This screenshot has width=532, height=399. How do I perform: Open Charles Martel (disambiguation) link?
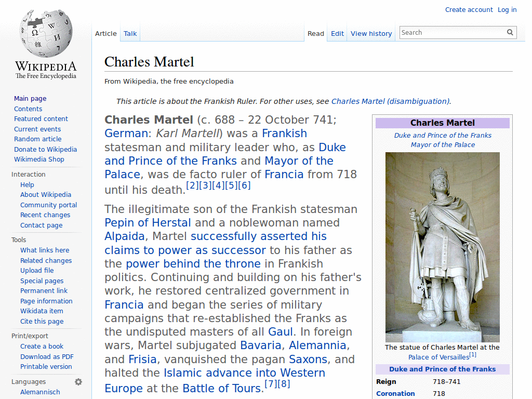(391, 101)
